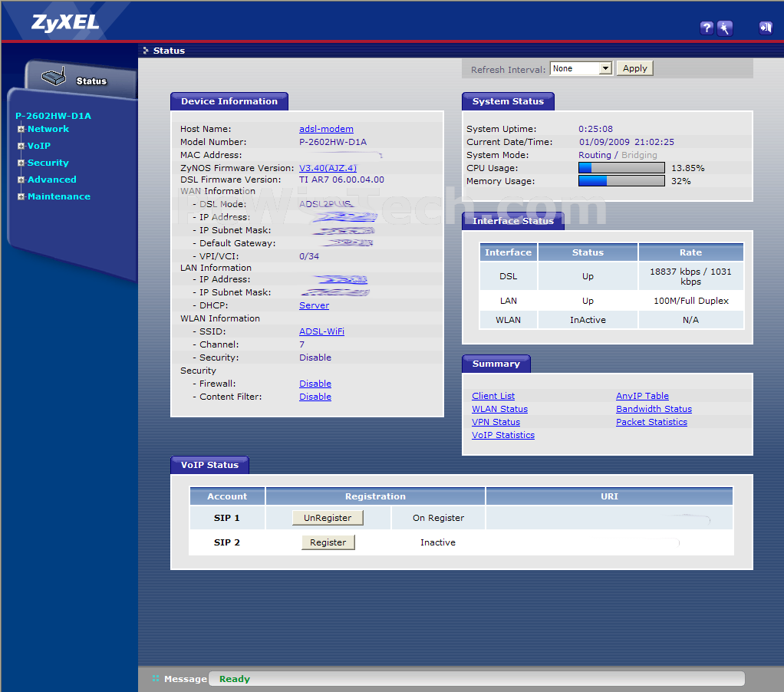Click the Logout icon in header
The height and width of the screenshot is (692, 784).
[766, 28]
